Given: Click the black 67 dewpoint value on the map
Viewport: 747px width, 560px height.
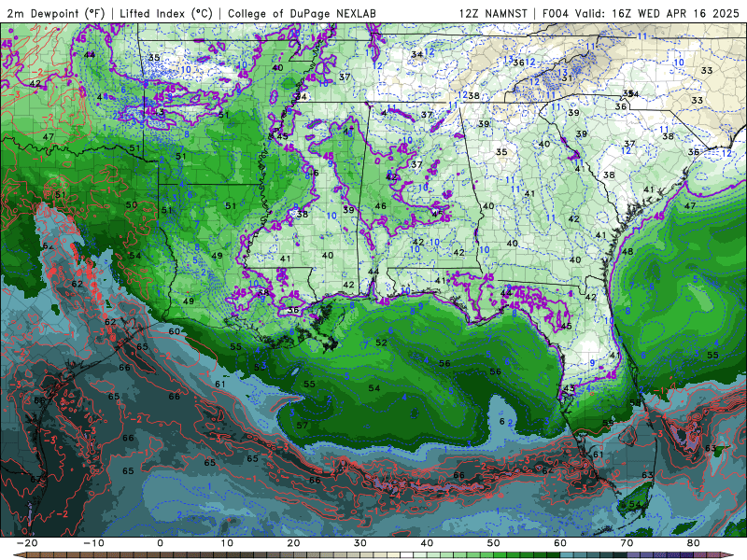Looking at the screenshot, I should 35,479.
